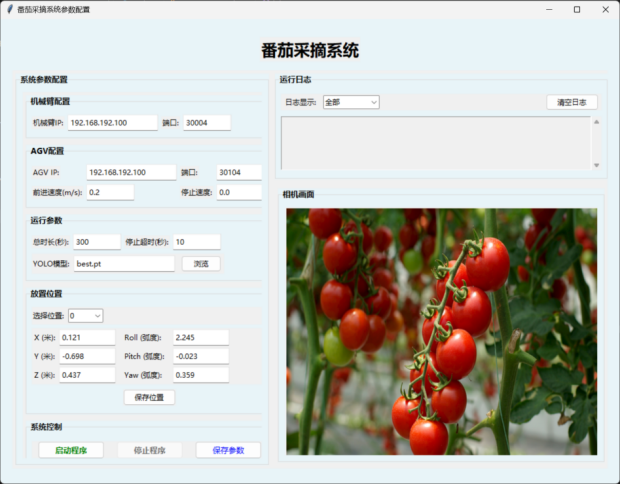Click 浏览 to browse YOLO model
This screenshot has width=622, height=488.
click(200, 264)
